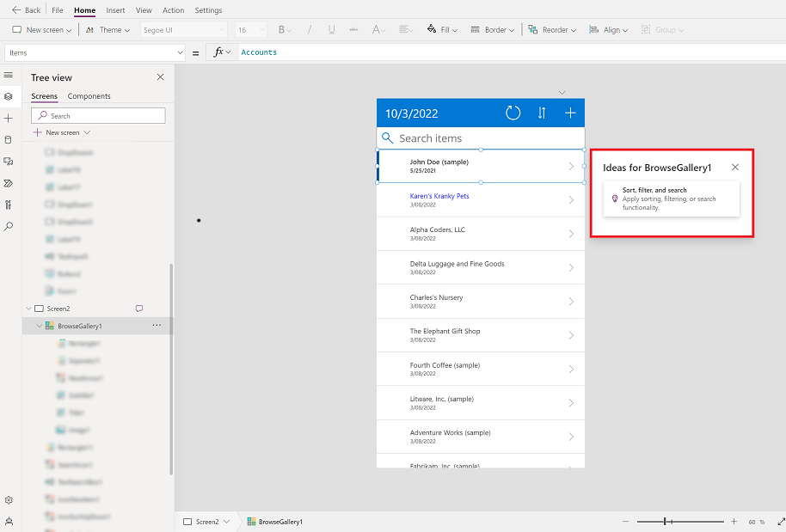786x532 pixels.
Task: Open the Theme dropdown
Action: [108, 30]
